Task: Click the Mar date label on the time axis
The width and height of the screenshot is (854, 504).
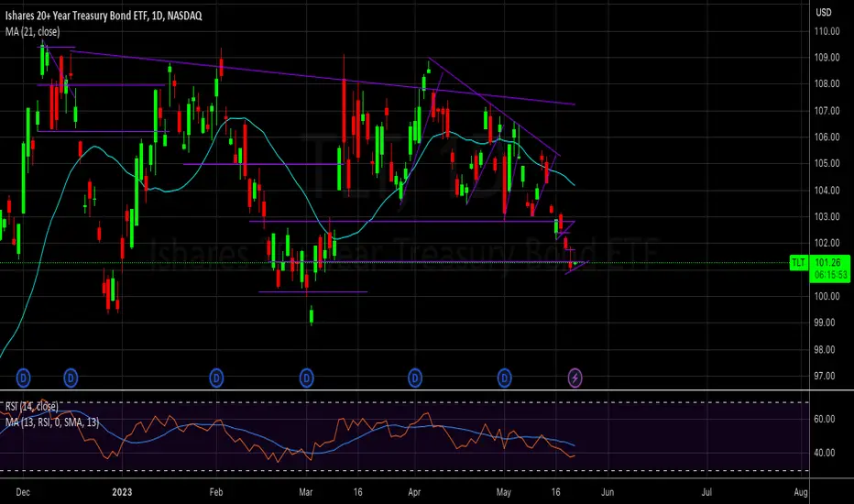Action: coord(306,493)
